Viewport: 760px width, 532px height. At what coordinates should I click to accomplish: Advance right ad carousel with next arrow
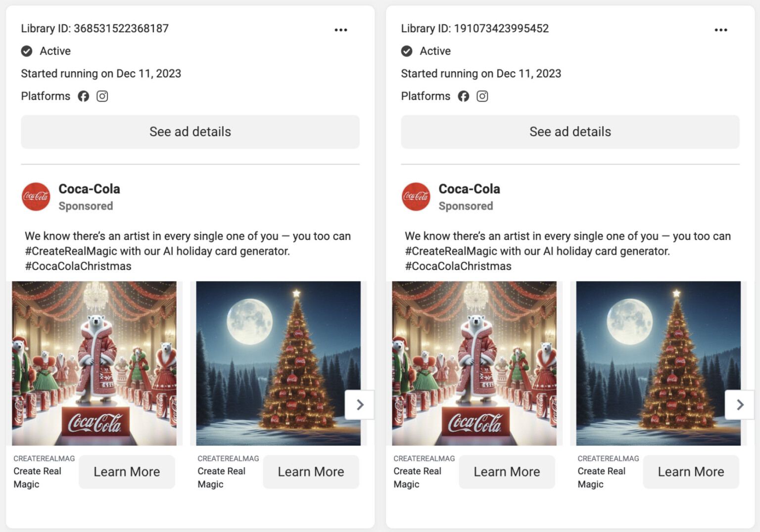click(x=740, y=405)
